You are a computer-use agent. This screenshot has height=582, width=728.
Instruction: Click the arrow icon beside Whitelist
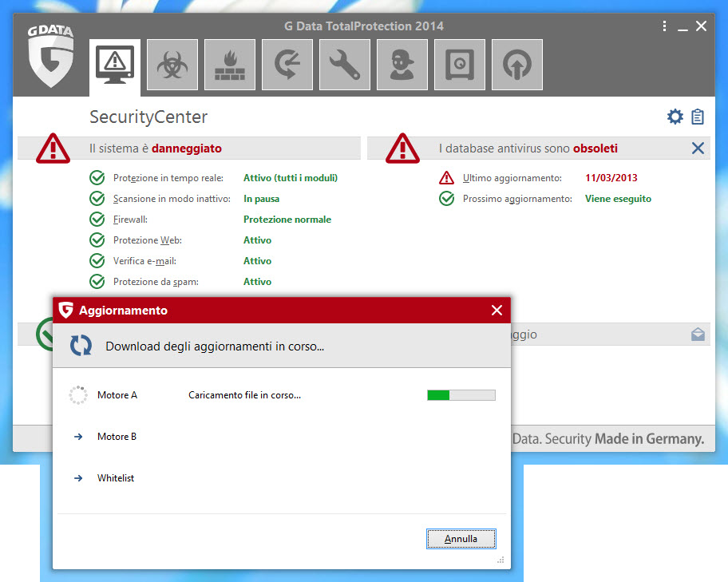click(78, 478)
